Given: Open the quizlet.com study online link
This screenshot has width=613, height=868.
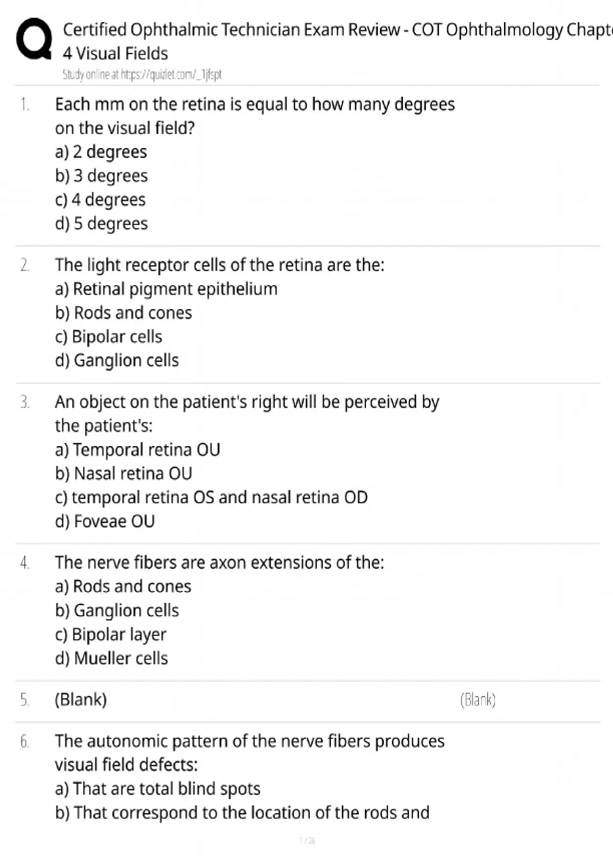Looking at the screenshot, I should click(x=142, y=75).
